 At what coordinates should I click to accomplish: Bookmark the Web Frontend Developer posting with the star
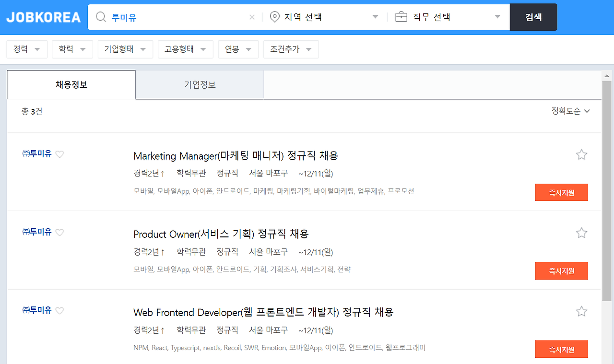click(x=581, y=312)
